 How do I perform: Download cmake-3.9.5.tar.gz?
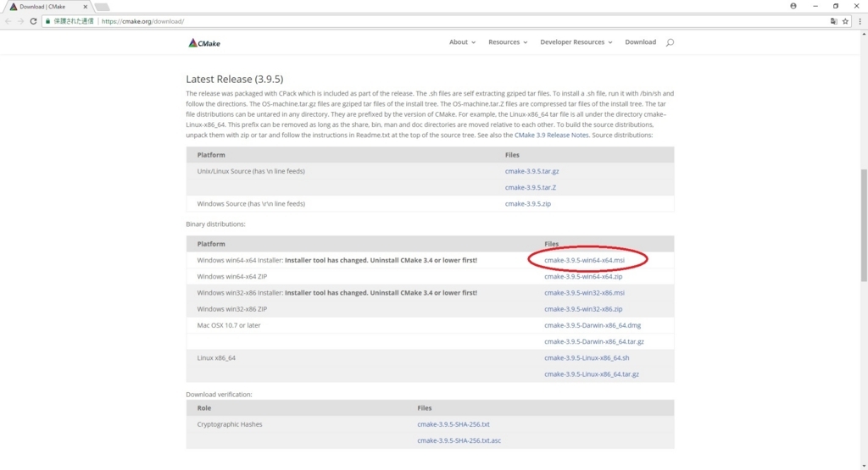tap(531, 171)
